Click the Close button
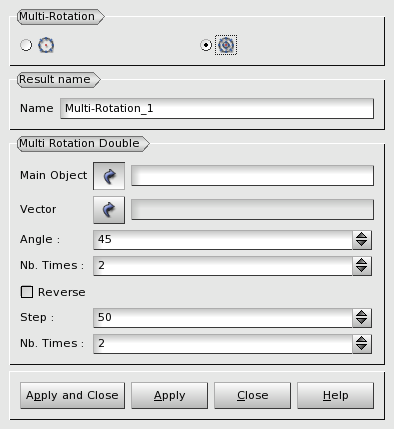 tap(252, 395)
